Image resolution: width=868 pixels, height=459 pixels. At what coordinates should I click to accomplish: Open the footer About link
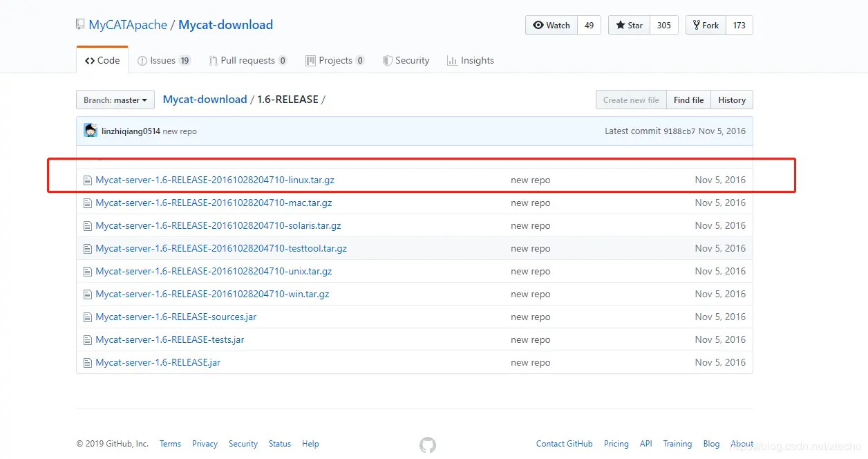(x=742, y=444)
